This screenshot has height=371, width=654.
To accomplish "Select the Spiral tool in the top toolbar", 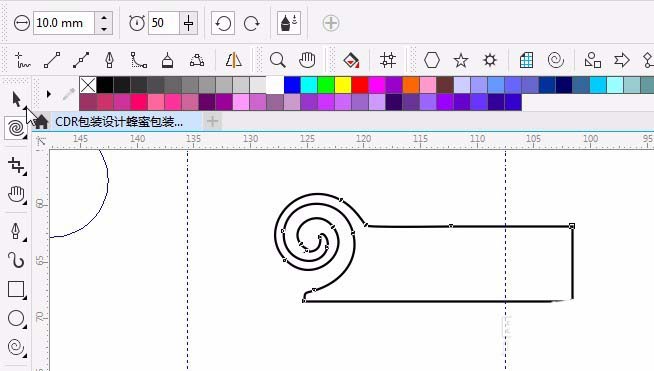I will pos(556,60).
